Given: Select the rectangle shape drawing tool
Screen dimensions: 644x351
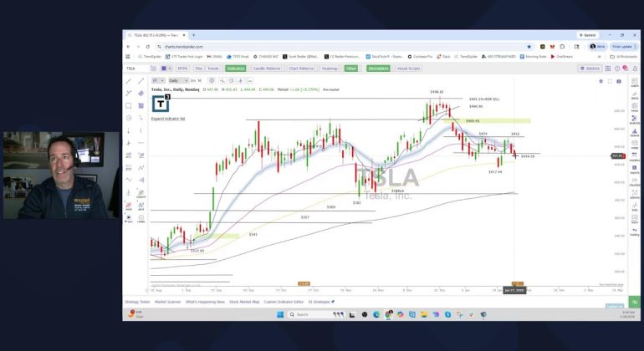Looking at the screenshot, I should [129, 106].
